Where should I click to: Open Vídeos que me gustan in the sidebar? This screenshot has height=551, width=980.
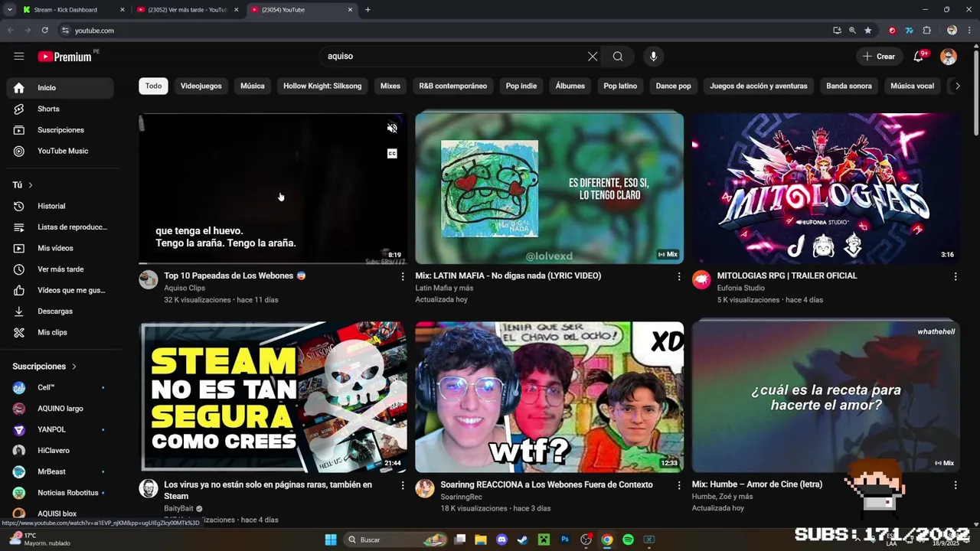click(x=60, y=290)
